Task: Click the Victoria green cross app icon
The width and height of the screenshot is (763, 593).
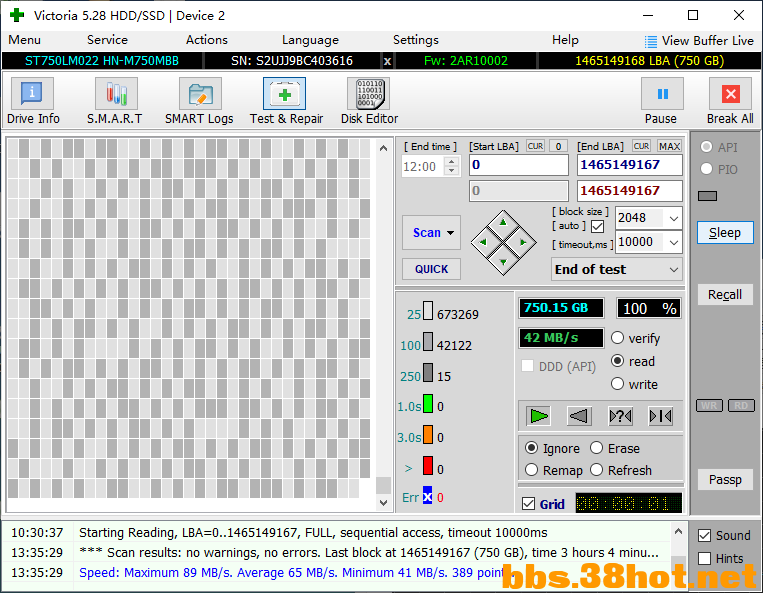Action: tap(17, 15)
